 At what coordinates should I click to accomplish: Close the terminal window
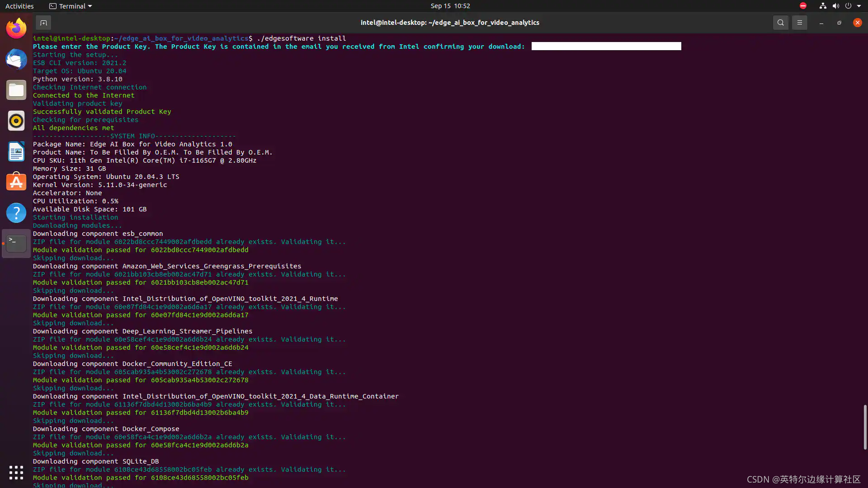(857, 23)
